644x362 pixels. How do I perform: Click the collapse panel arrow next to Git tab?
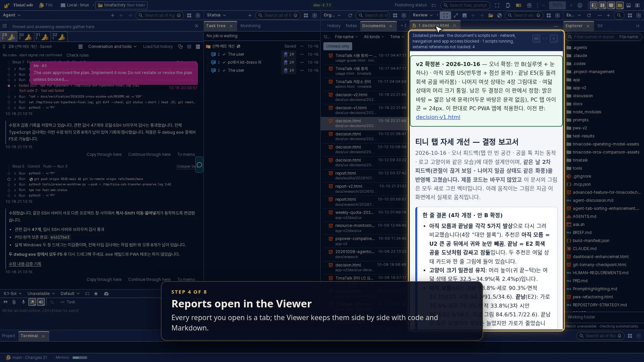pos(638,26)
